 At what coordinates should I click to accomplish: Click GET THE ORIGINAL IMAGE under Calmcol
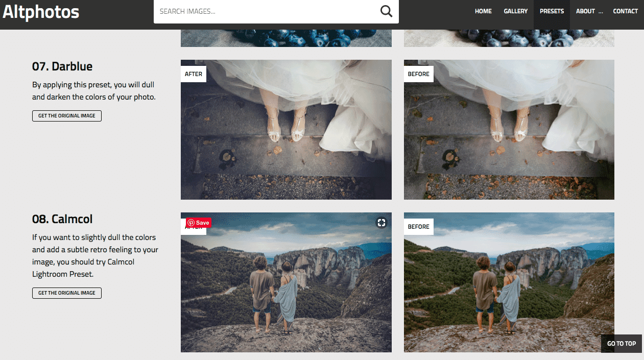tap(66, 293)
